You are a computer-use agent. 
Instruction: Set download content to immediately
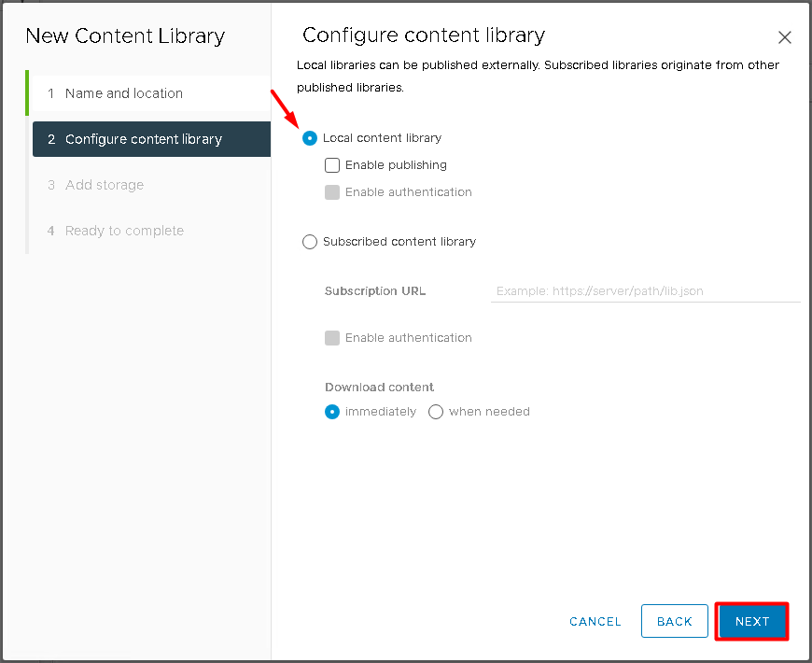pos(332,412)
